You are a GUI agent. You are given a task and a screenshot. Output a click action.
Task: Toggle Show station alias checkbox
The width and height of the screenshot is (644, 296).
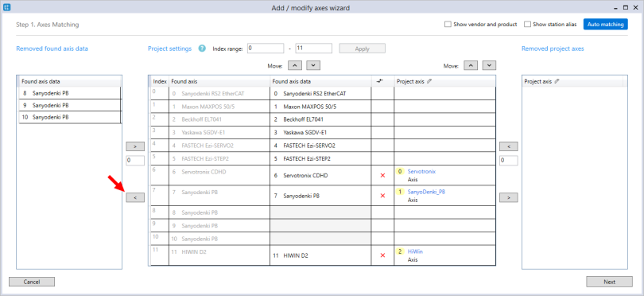(527, 24)
